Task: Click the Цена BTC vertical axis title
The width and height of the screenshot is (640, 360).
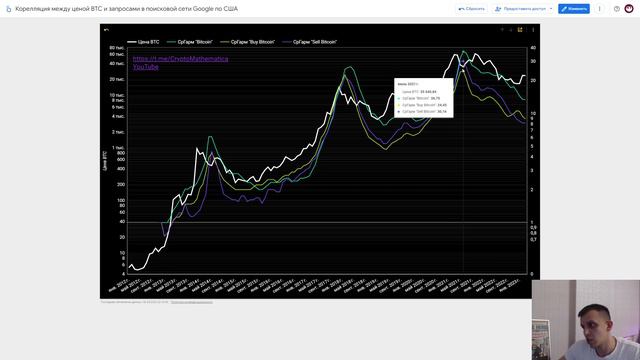Action: [x=105, y=160]
